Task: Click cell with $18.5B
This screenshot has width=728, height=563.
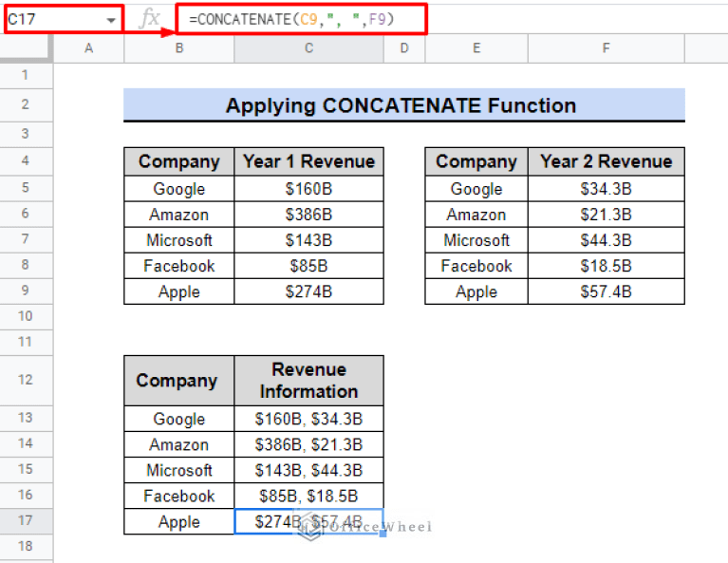Action: [x=606, y=266]
